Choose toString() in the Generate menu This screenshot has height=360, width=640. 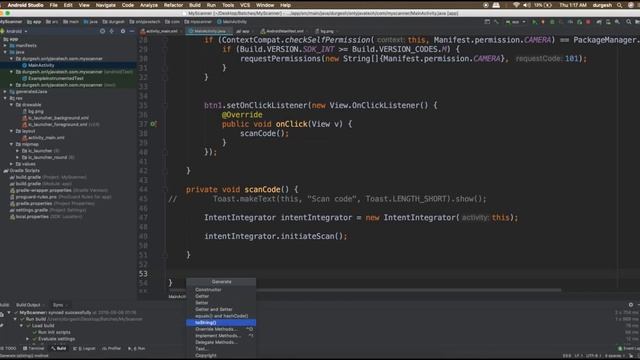point(221,322)
